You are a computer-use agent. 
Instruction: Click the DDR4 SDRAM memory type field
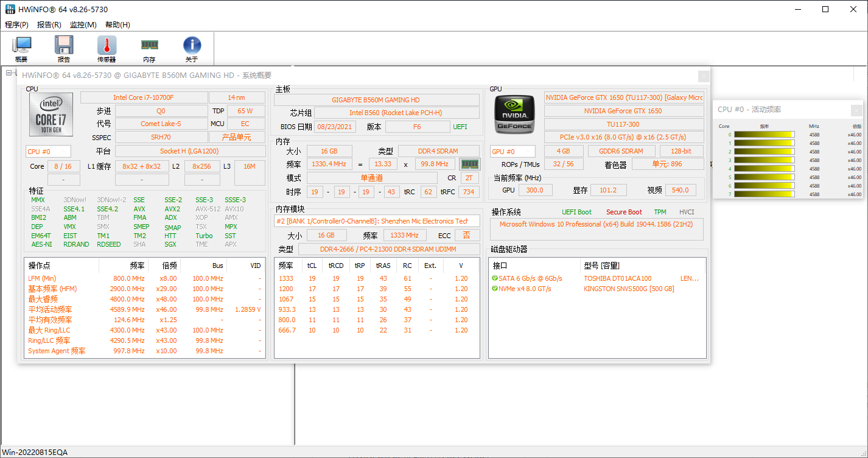coord(439,151)
